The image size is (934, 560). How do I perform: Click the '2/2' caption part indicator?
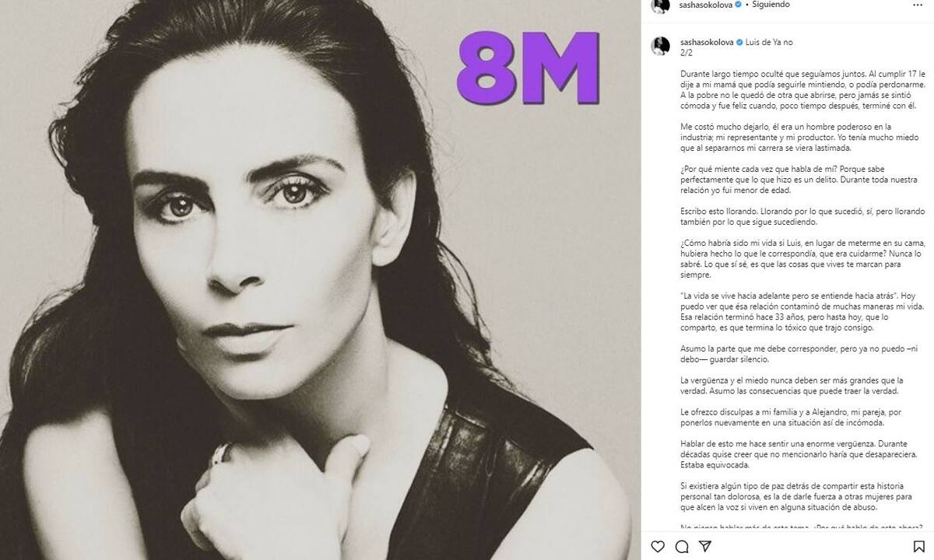point(684,53)
